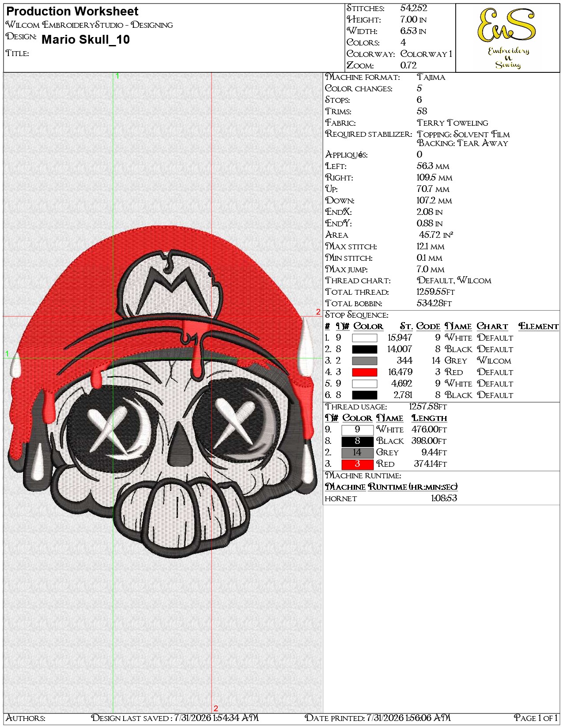Click the runtime value '1:08:53'
The image size is (563, 728).
click(444, 499)
